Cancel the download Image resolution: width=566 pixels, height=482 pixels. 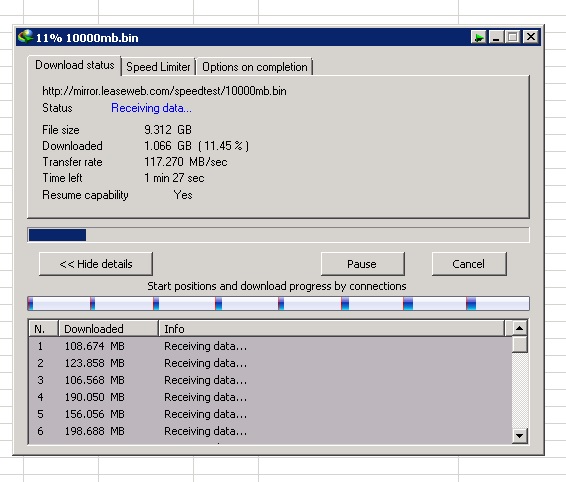pyautogui.click(x=469, y=264)
